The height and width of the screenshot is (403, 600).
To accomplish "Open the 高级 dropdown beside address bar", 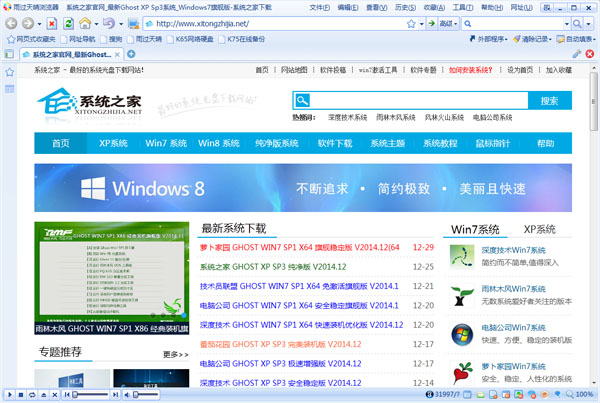I will 448,24.
